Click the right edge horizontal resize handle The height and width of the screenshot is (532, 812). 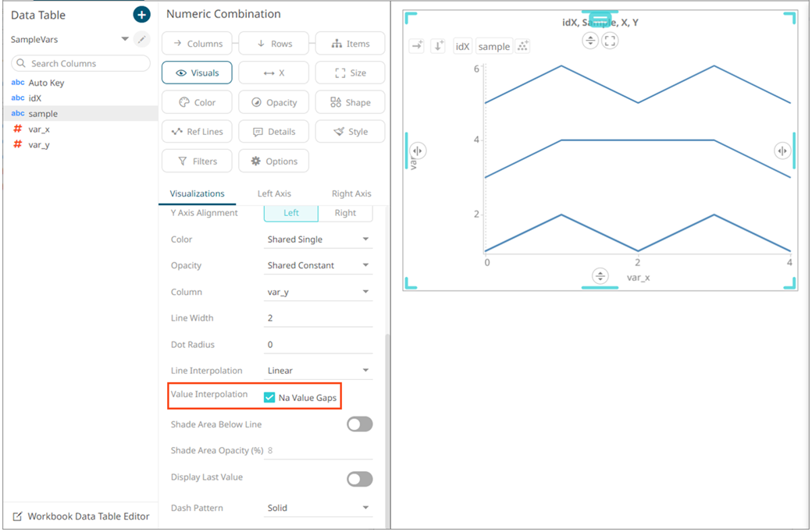782,151
